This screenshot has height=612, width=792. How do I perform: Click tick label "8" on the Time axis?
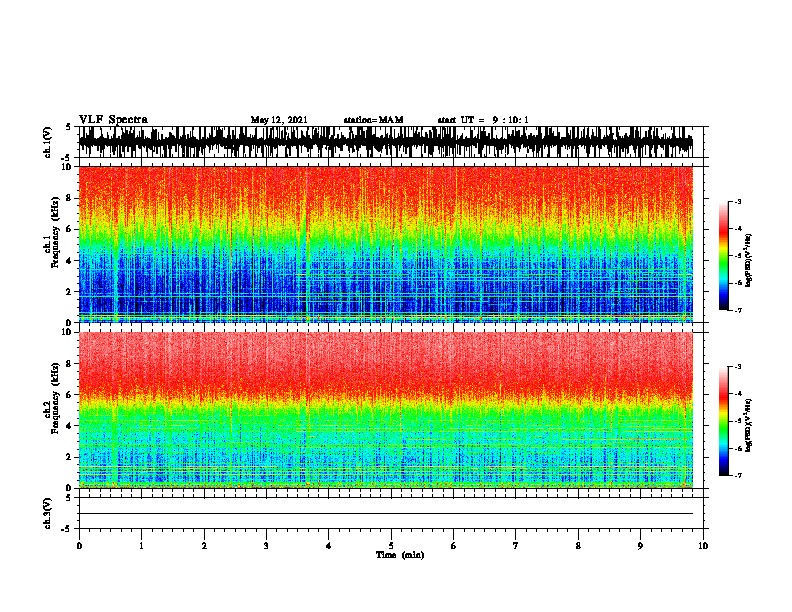point(578,546)
